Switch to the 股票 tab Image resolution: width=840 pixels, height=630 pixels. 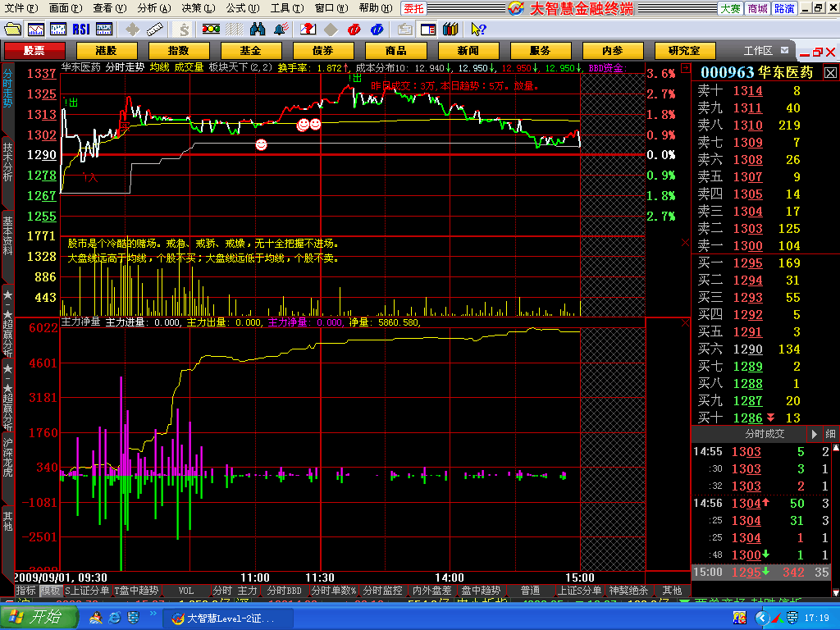pyautogui.click(x=34, y=51)
